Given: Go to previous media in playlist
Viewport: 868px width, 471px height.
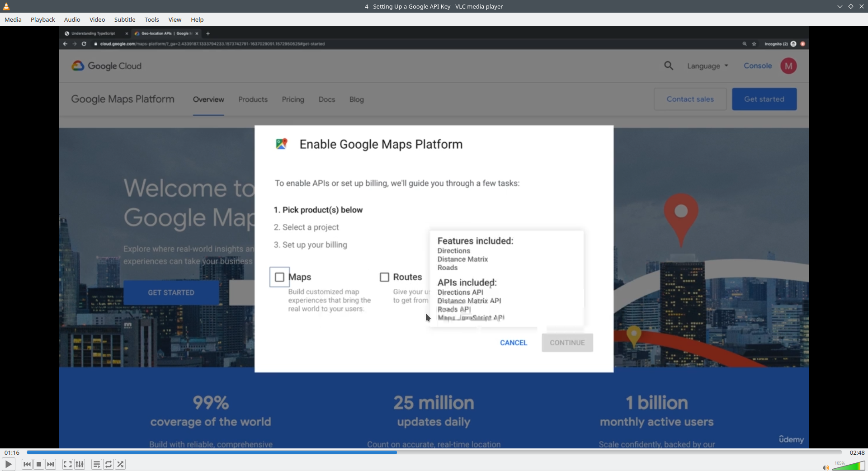Looking at the screenshot, I should point(27,464).
